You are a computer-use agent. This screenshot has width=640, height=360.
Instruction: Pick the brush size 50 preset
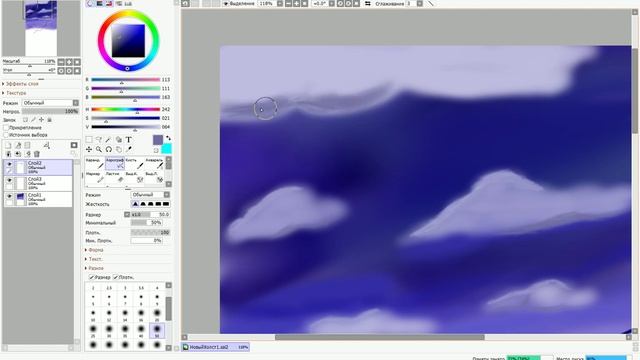[157, 330]
